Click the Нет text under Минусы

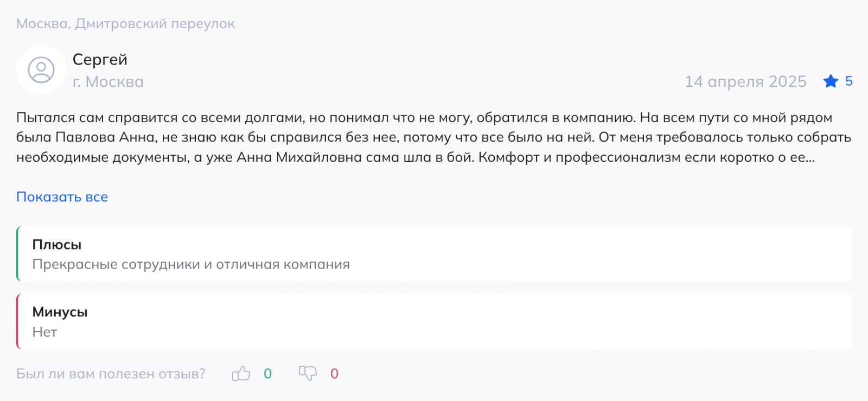44,332
